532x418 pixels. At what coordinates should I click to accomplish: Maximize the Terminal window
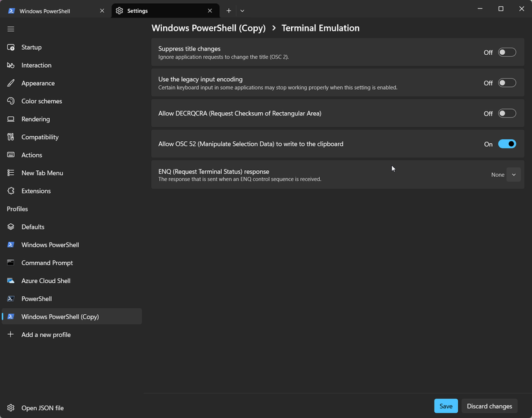click(x=501, y=9)
